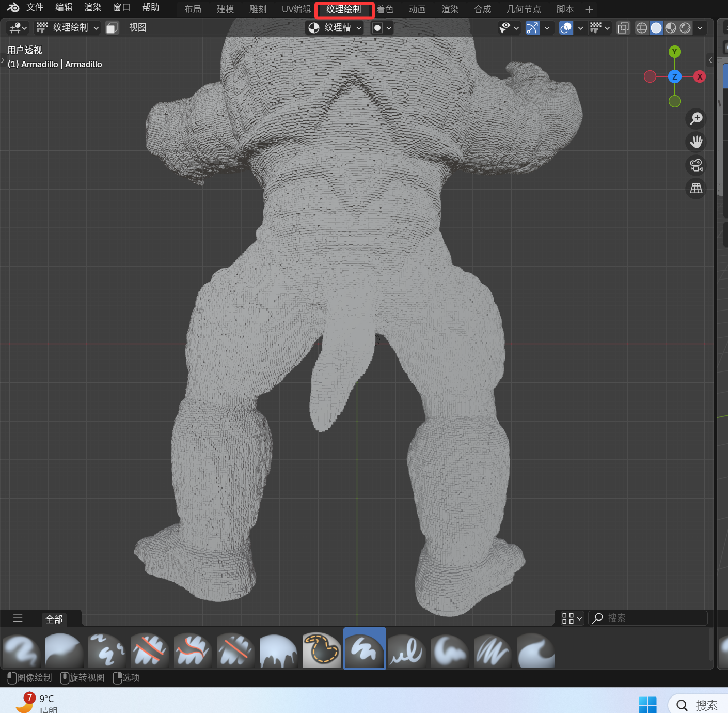Click the red X axis gizmo handle
Screen dimensions: 728x713
coord(699,77)
